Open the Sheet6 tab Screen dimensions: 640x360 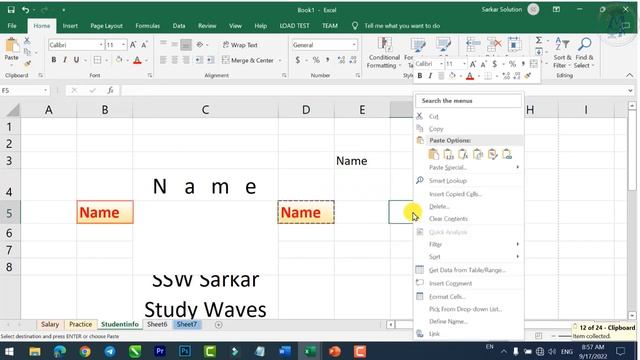157,324
